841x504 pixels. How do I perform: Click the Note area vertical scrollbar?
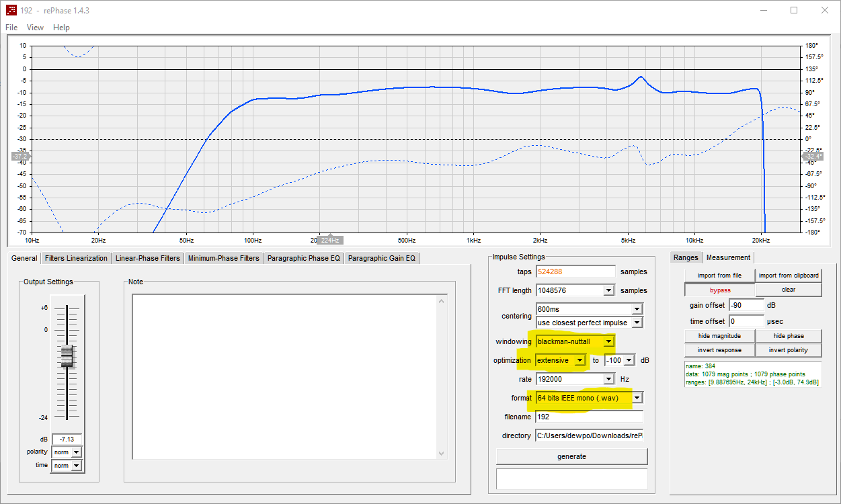click(441, 377)
